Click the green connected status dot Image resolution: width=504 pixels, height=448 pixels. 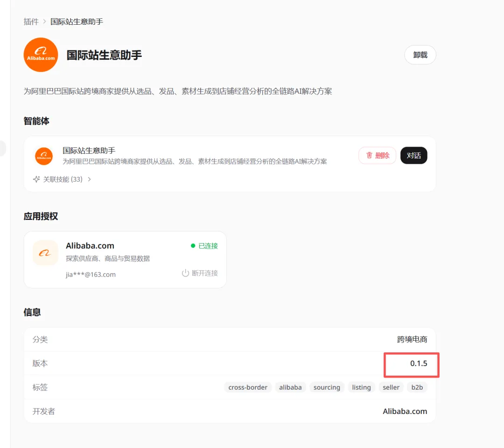(x=193, y=246)
